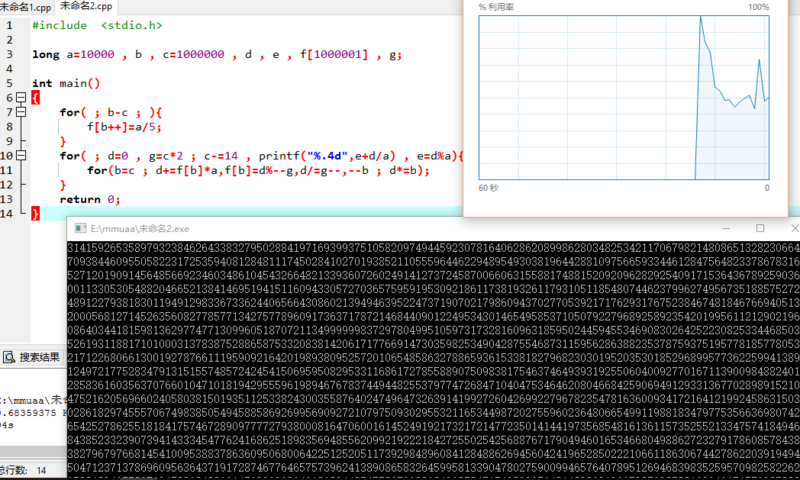Click the 'c=1000000' variable initializer
Viewport: 800px width, 480px height.
[193, 55]
